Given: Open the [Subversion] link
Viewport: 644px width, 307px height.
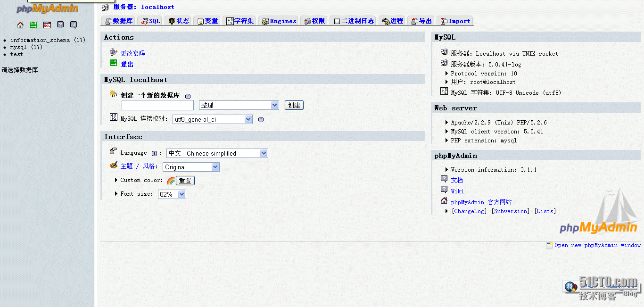Looking at the screenshot, I should (x=511, y=211).
